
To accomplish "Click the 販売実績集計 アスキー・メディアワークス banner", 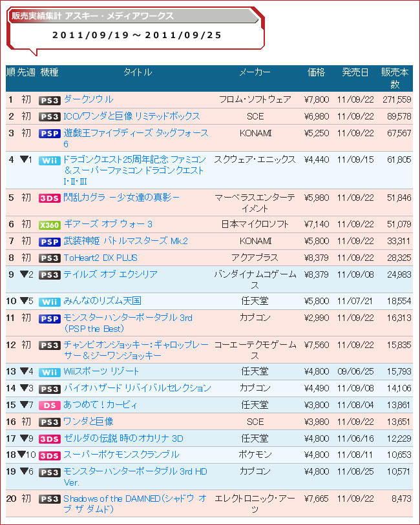I will click(x=132, y=15).
